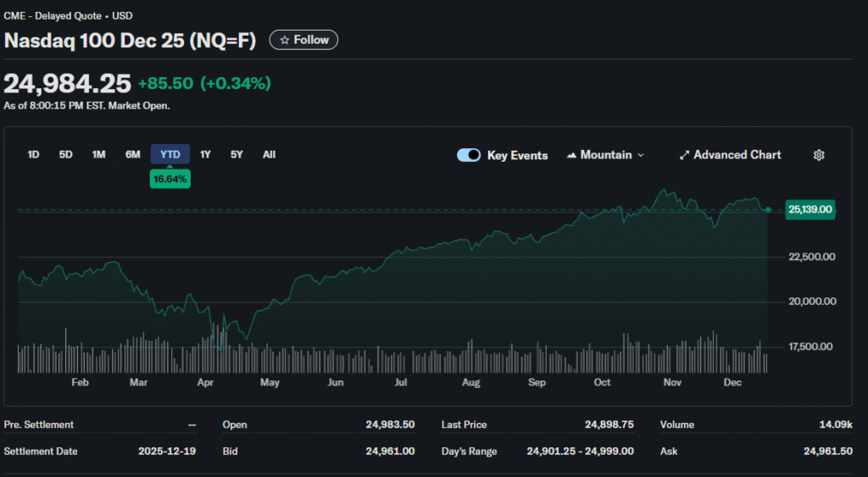The width and height of the screenshot is (868, 477).
Task: Open the Advanced Chart link
Action: tap(737, 155)
